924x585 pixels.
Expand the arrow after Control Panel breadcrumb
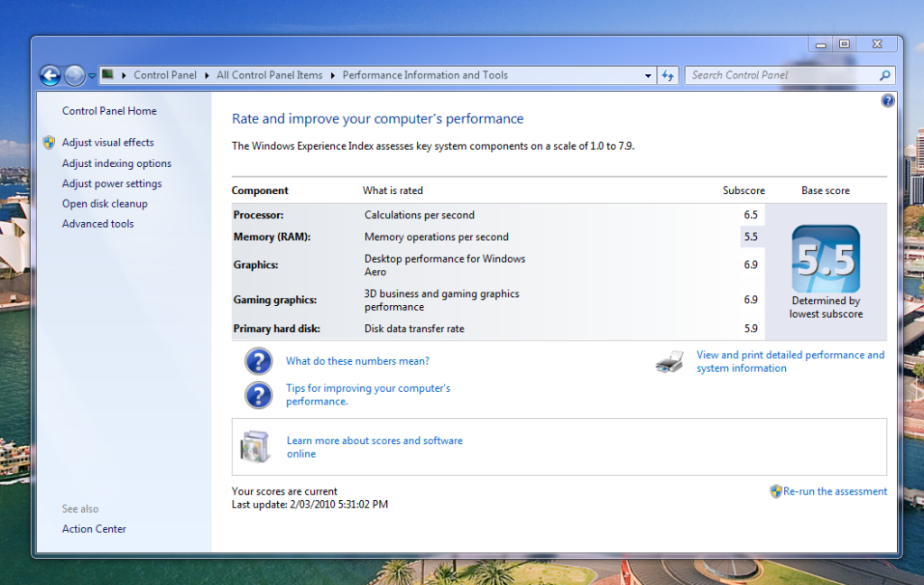point(207,76)
